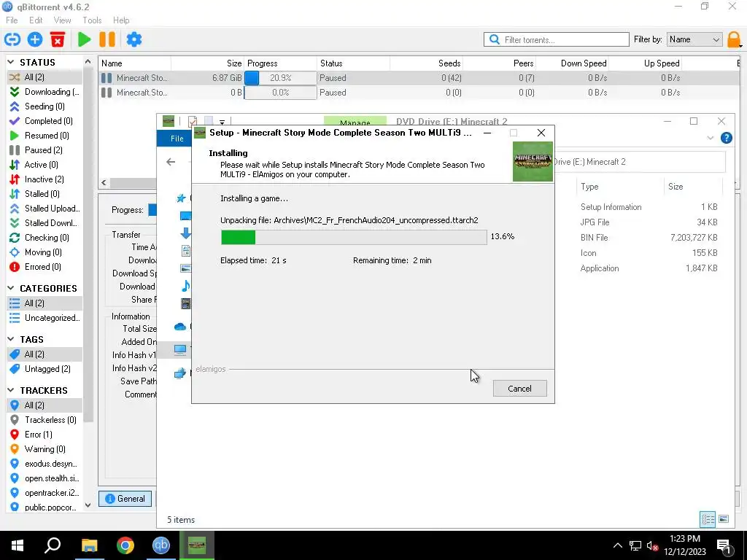747x560 pixels.
Task: Select the Active (0) status filter
Action: [x=44, y=165]
